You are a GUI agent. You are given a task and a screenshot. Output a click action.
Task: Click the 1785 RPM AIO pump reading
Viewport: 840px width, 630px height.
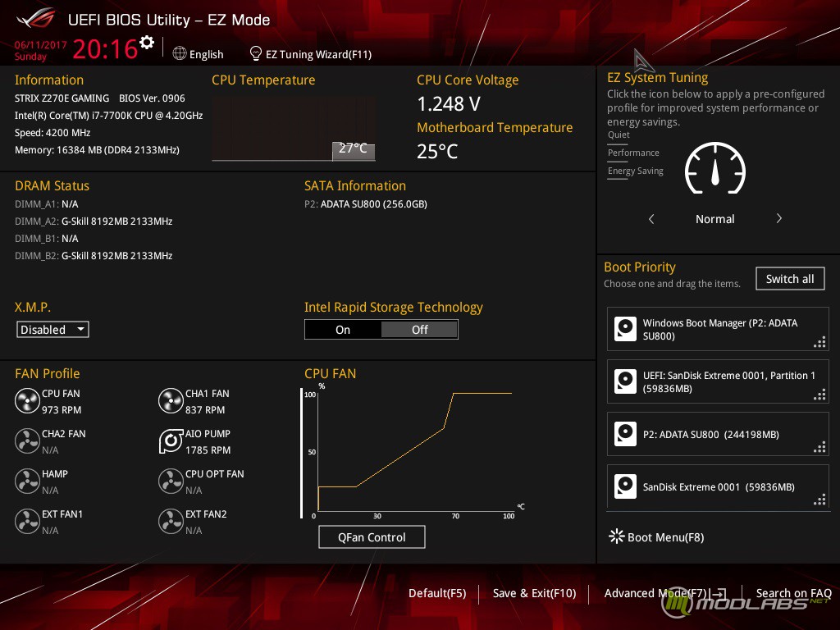(x=208, y=450)
